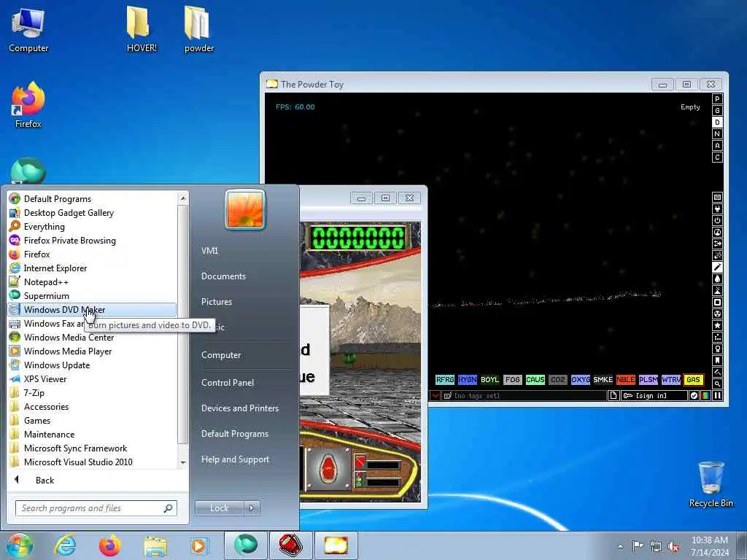Open render options rainbow icon
Image resolution: width=747 pixels, height=560 pixels.
705,396
